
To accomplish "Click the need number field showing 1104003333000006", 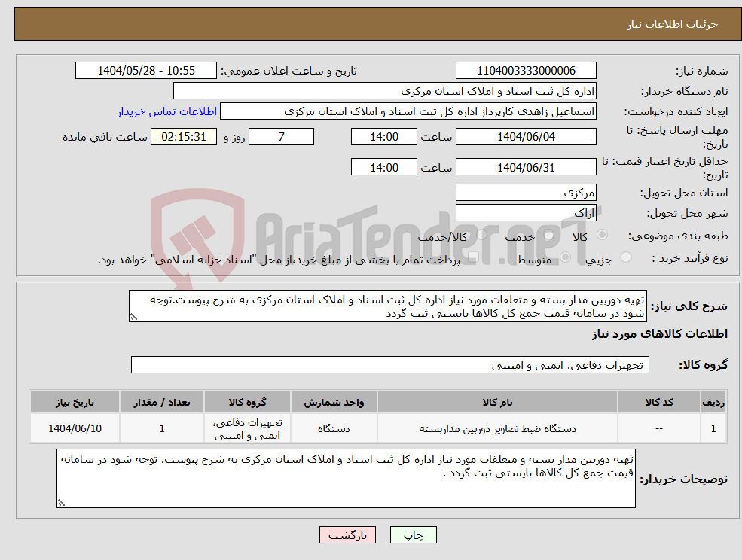I will tap(525, 70).
